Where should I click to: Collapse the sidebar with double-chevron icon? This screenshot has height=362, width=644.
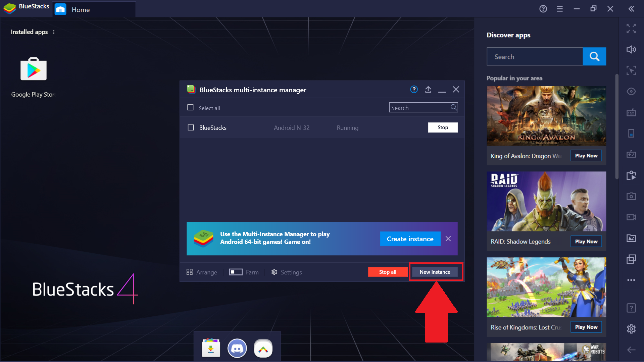(631, 9)
